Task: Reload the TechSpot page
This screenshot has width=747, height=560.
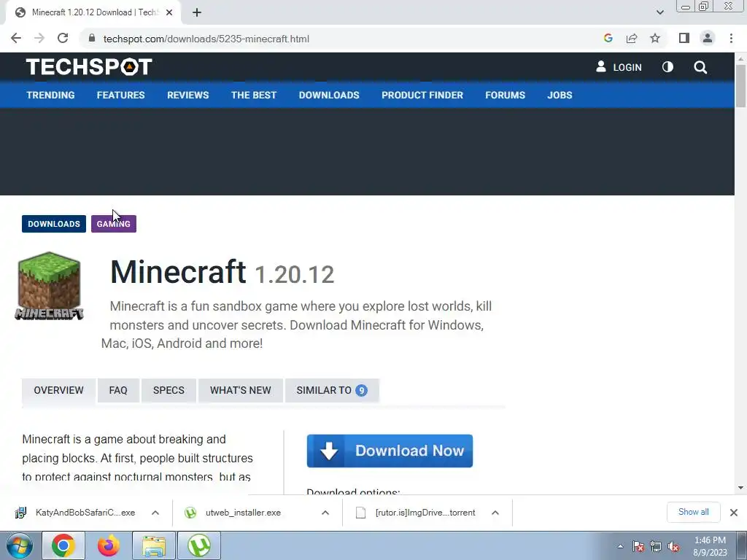Action: [x=63, y=39]
